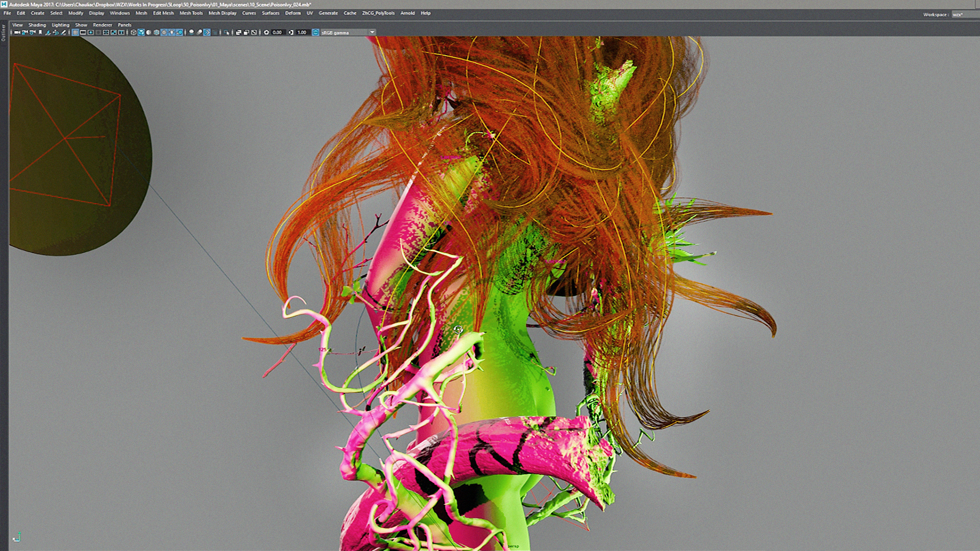Screen dimensions: 980x551
Task: Click the Lock Camera icon
Action: [x=24, y=32]
